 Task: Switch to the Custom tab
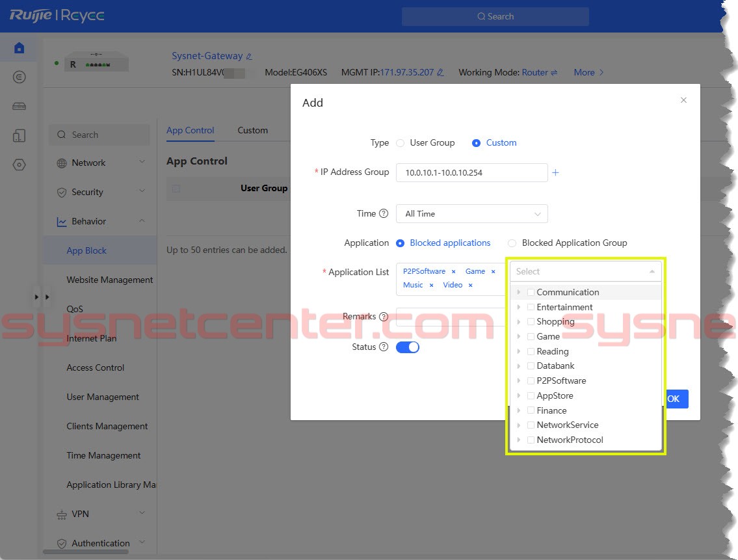coord(252,130)
